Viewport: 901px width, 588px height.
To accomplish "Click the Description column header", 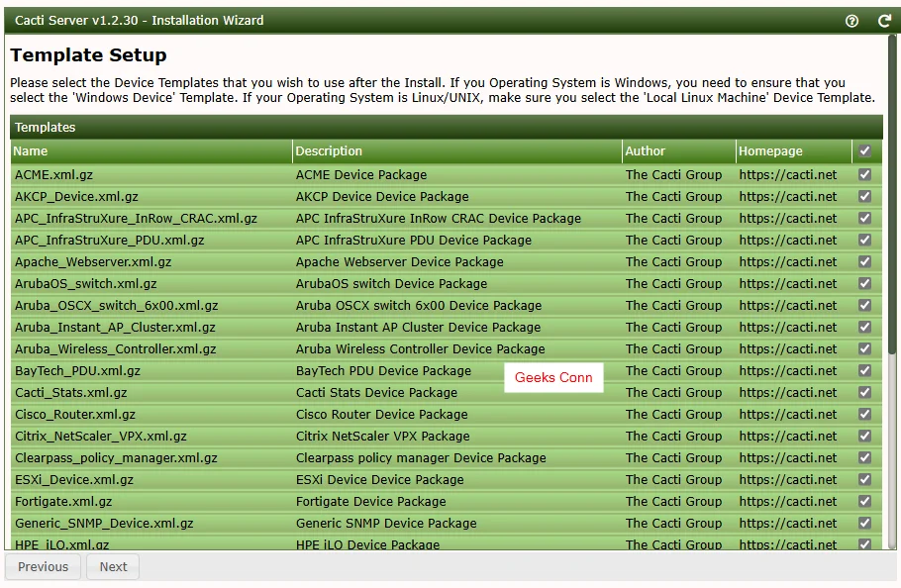I will [x=329, y=151].
